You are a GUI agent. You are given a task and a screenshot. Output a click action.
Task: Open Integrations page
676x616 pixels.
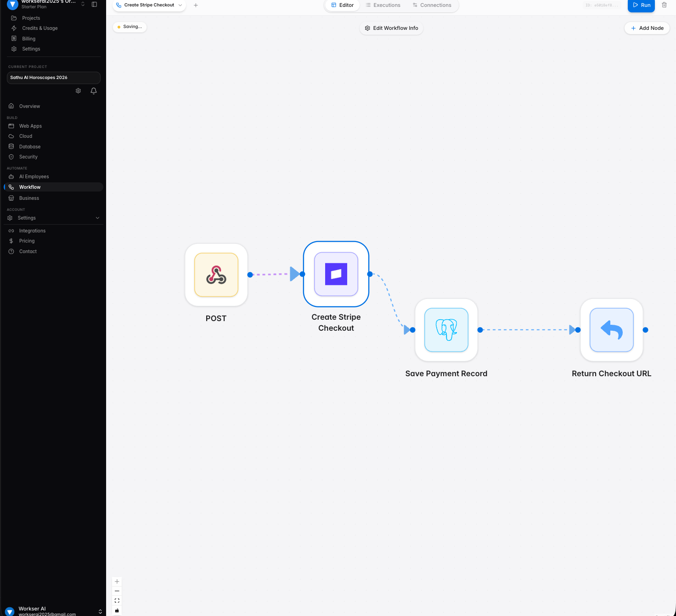click(x=32, y=231)
